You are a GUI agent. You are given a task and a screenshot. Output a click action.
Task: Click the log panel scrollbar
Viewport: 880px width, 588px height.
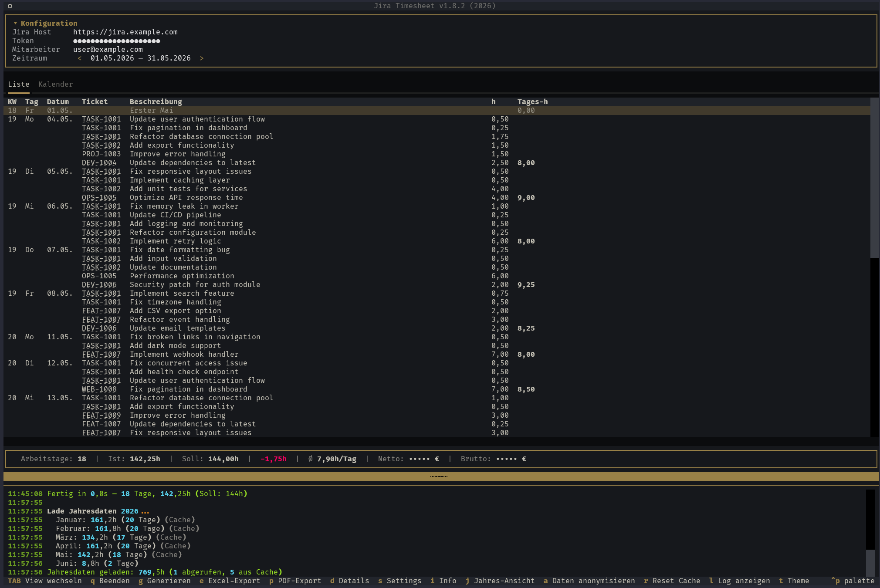870,532
